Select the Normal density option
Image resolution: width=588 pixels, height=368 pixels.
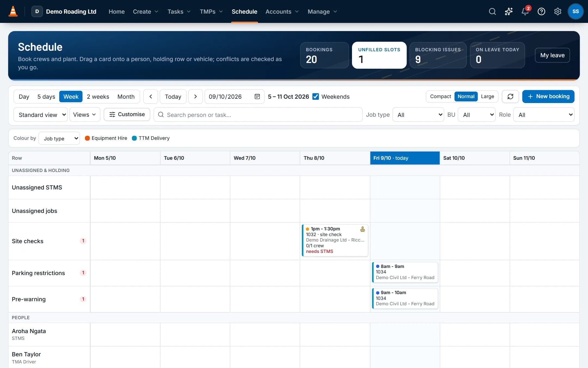pos(466,96)
